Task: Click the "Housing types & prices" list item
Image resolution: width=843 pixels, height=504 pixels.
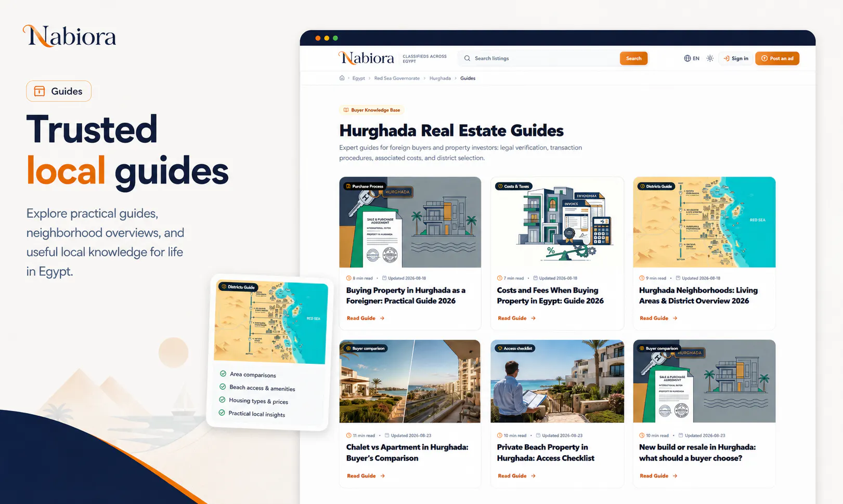Action: tap(258, 401)
